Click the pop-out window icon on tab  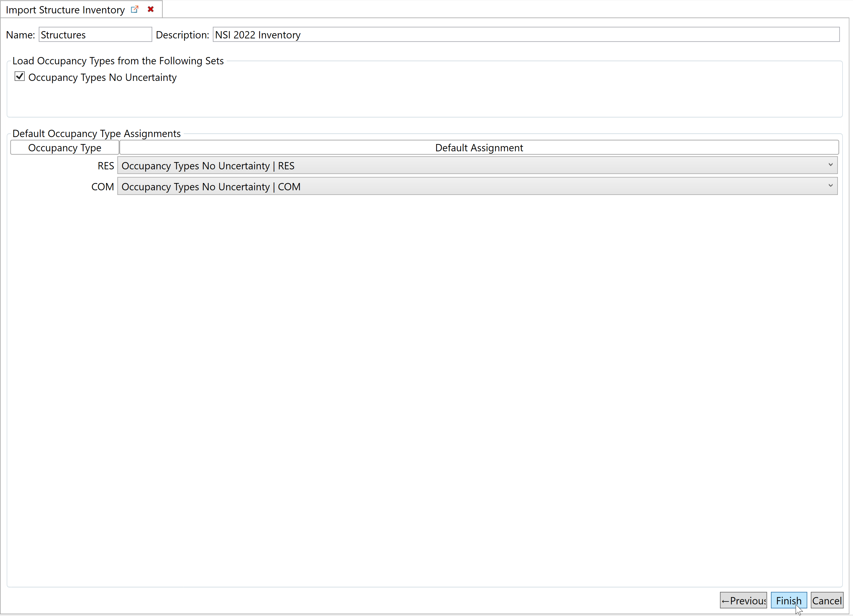tap(134, 9)
